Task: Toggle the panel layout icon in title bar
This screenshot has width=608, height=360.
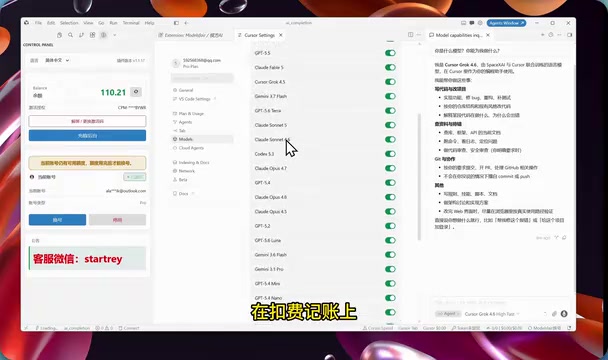Action: (463, 23)
